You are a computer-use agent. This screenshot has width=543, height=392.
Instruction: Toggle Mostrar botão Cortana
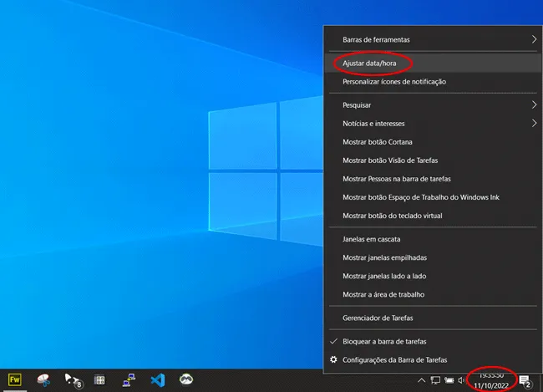pyautogui.click(x=433, y=142)
